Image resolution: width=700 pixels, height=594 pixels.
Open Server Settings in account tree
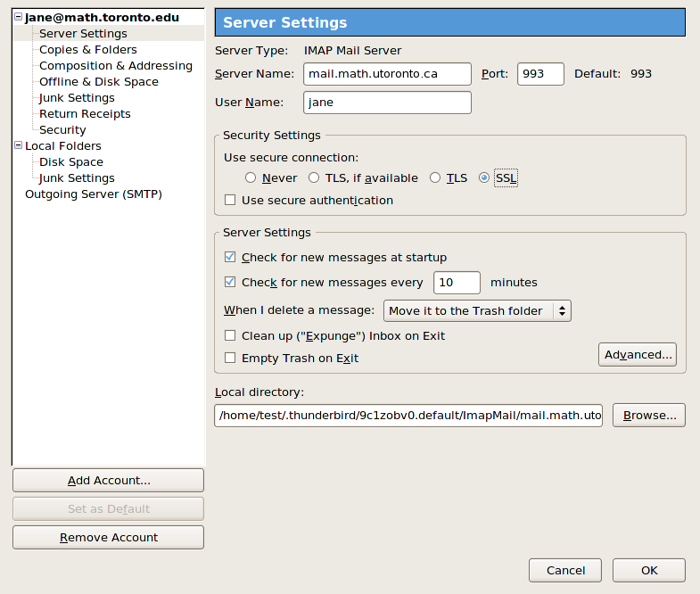click(x=83, y=34)
